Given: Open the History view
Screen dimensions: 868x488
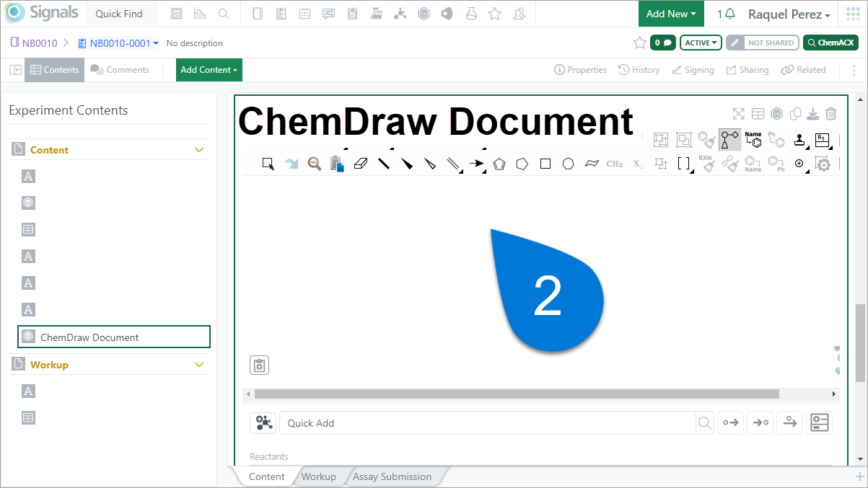Looking at the screenshot, I should (x=639, y=70).
